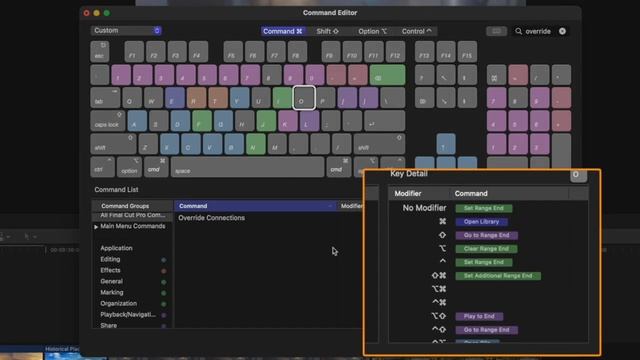This screenshot has height=360, width=640.
Task: Select the F15 key
Action: [467, 52]
